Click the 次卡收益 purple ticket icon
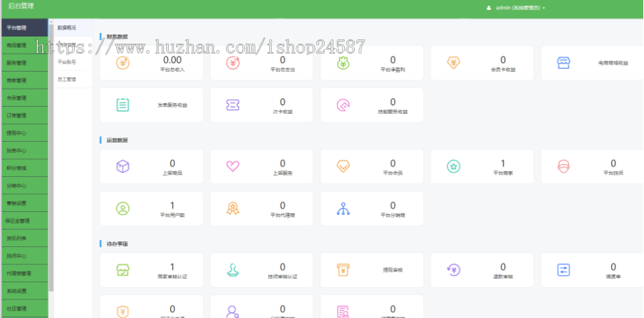Screen dimensions: 644x318 point(233,105)
